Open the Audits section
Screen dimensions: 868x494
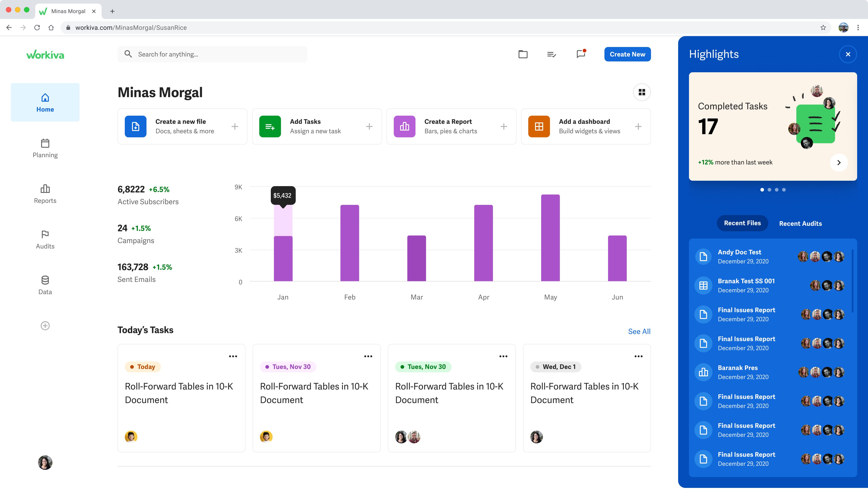click(x=45, y=239)
